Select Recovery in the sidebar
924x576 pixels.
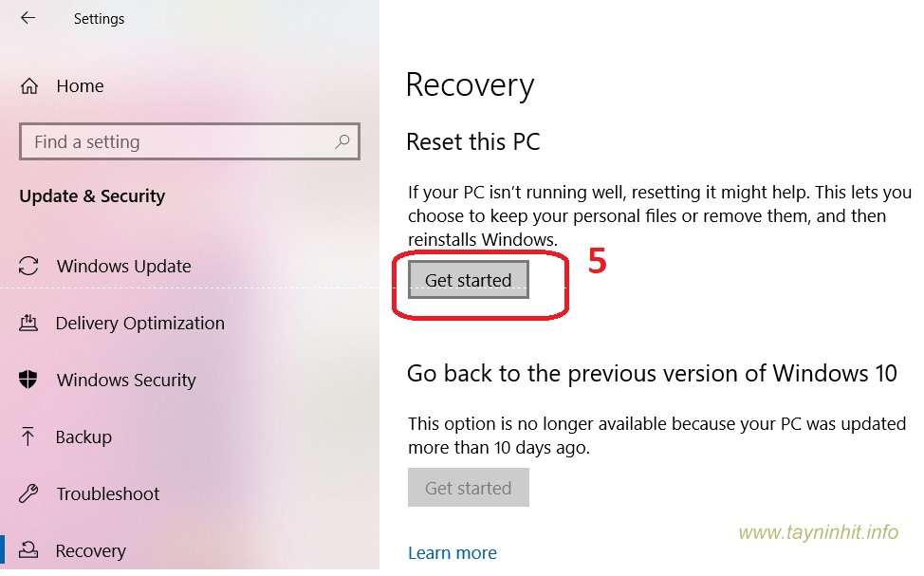90,550
